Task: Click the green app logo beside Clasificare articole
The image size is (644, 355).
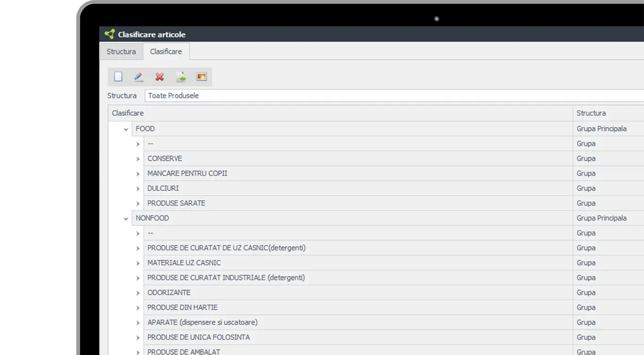Action: click(110, 34)
